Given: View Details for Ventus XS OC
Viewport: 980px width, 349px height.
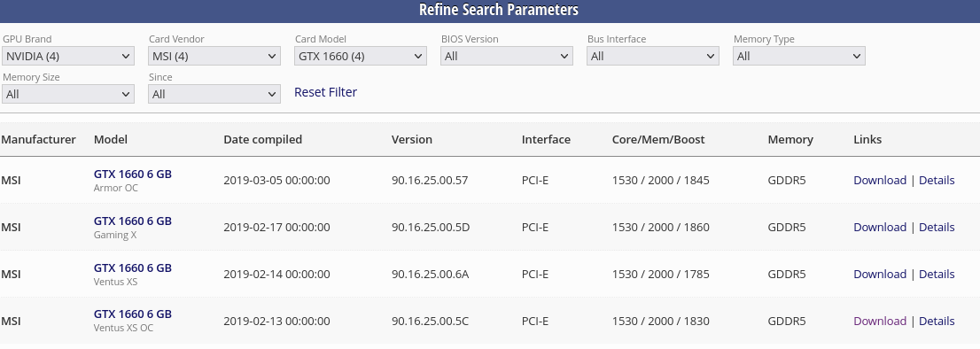Looking at the screenshot, I should point(937,321).
